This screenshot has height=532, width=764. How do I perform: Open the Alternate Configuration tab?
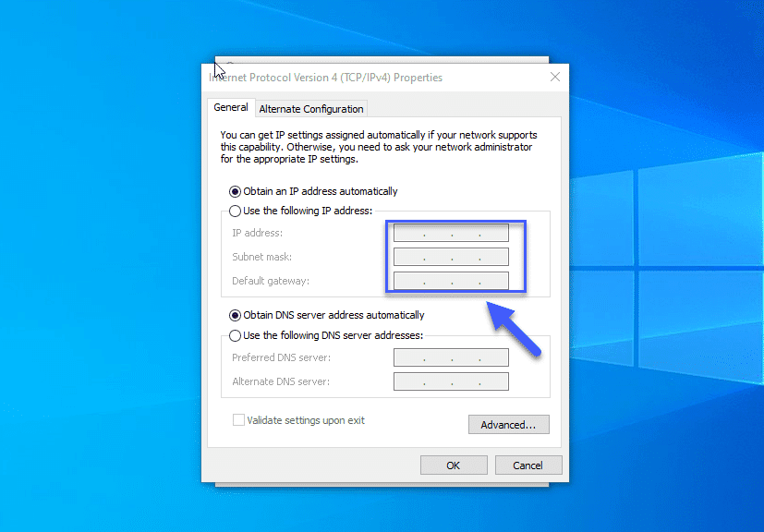tap(310, 109)
